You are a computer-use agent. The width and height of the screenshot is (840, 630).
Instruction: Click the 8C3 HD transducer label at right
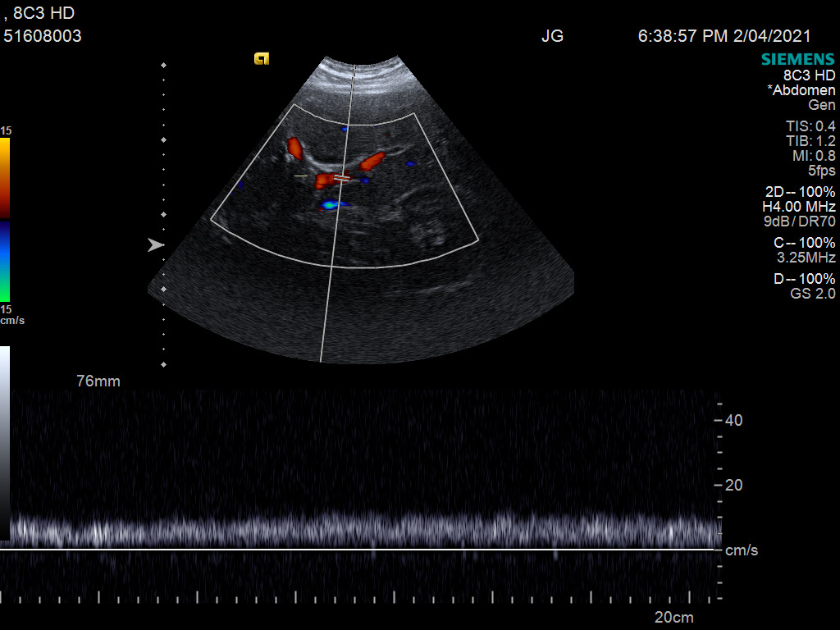click(809, 75)
